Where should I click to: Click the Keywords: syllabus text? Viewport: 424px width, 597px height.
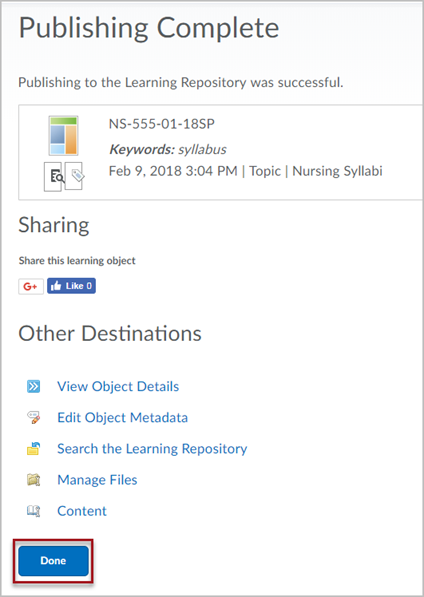[168, 149]
